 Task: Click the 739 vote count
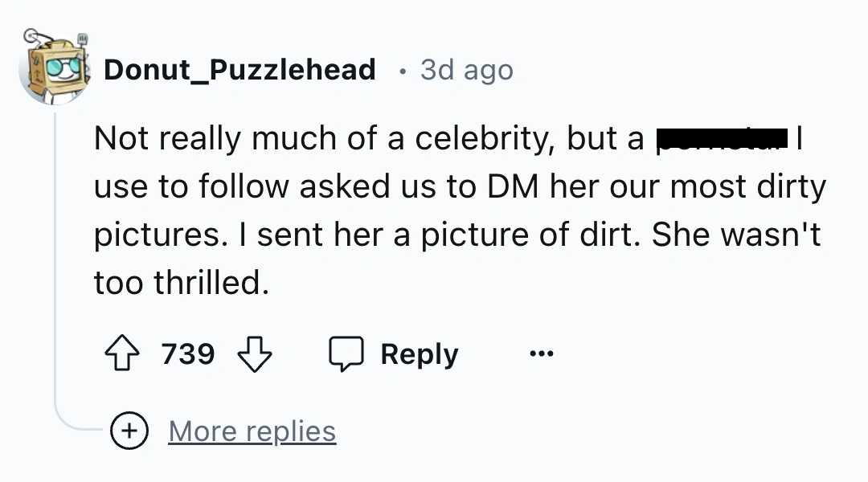tap(188, 354)
